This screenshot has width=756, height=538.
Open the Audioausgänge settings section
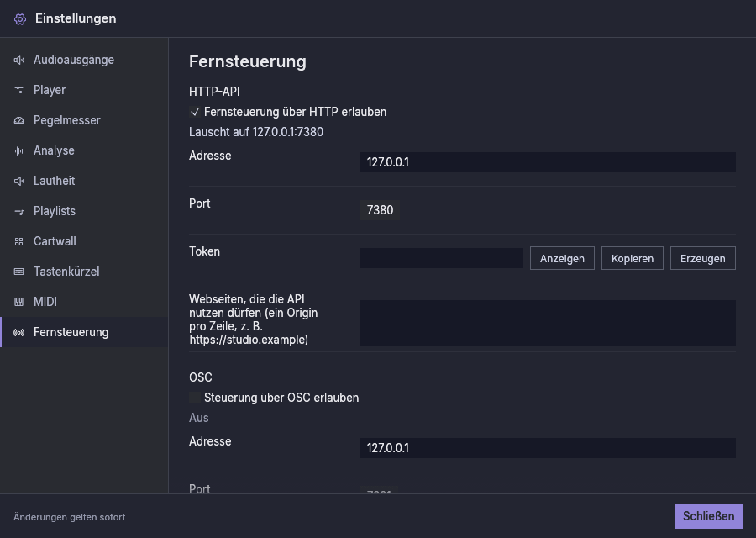coord(84,60)
